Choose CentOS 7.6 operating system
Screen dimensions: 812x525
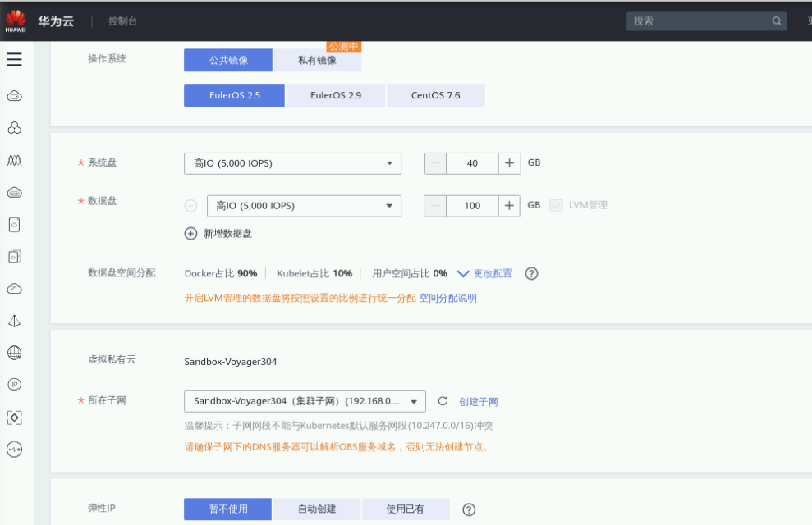pyautogui.click(x=435, y=96)
